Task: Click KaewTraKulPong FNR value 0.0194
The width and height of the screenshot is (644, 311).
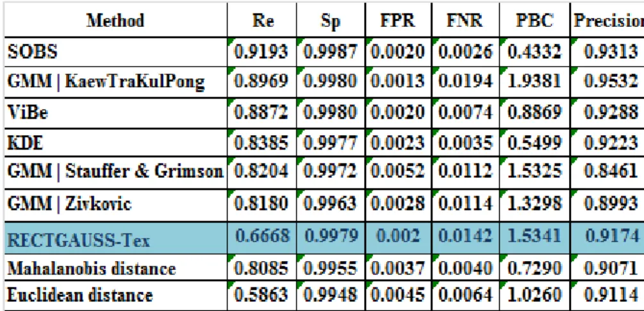Action: click(465, 82)
